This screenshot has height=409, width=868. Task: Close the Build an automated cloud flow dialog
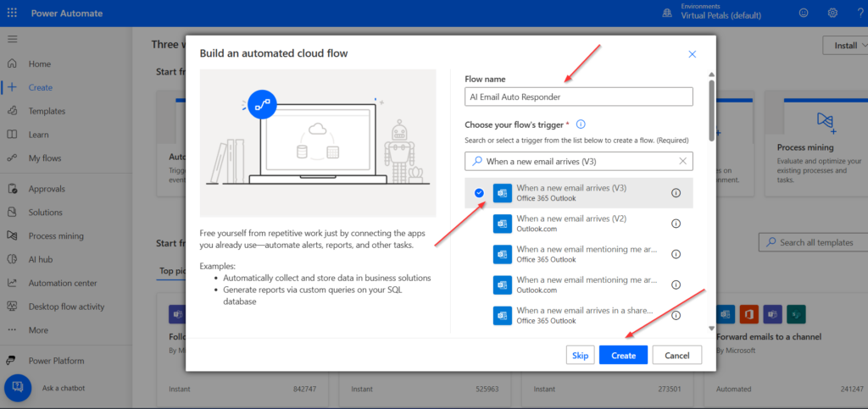click(x=692, y=53)
